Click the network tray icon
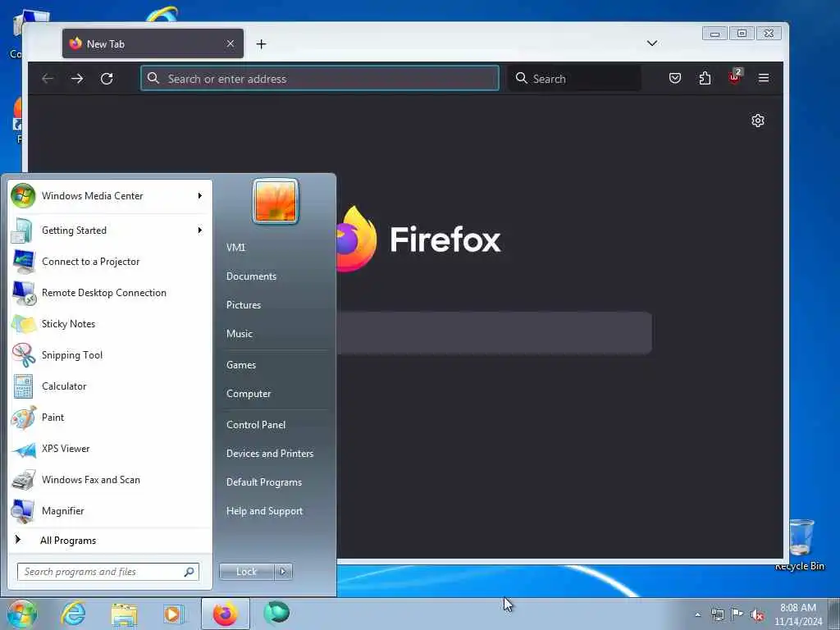840x630 pixels. [718, 614]
